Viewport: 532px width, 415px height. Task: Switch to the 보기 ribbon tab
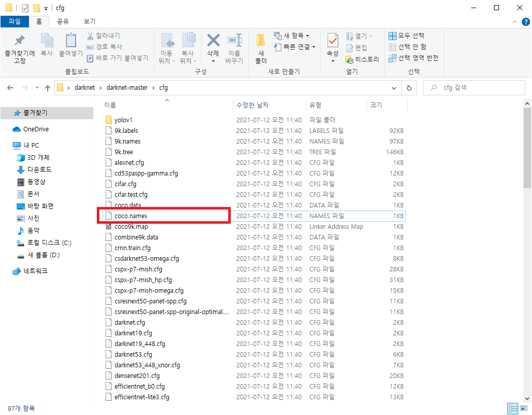(x=90, y=21)
